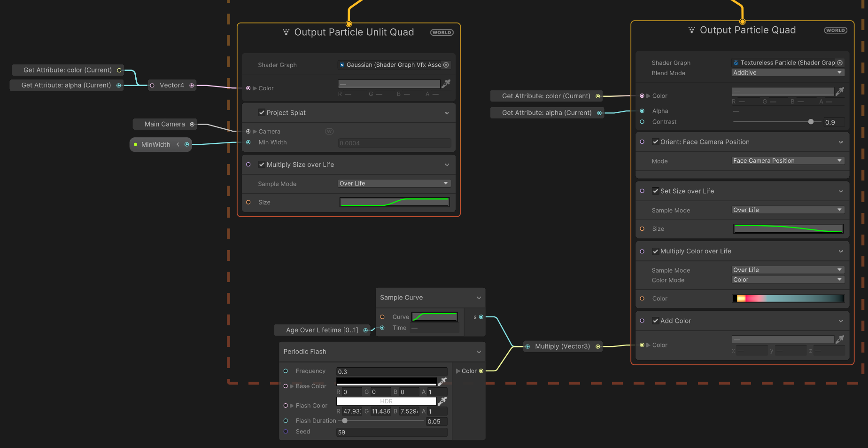Click the eyedropper beside the Color field in Output Particle Quad
This screenshot has height=448, width=868.
[840, 91]
